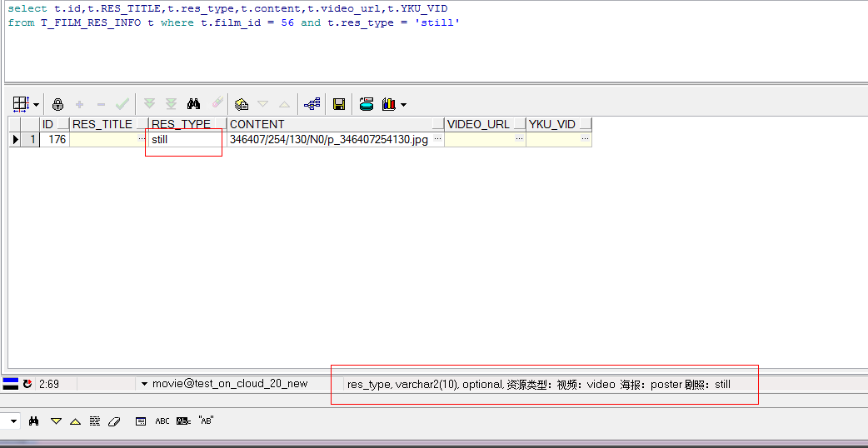The image size is (868, 448).
Task: Click the export results save disk icon
Action: click(339, 103)
